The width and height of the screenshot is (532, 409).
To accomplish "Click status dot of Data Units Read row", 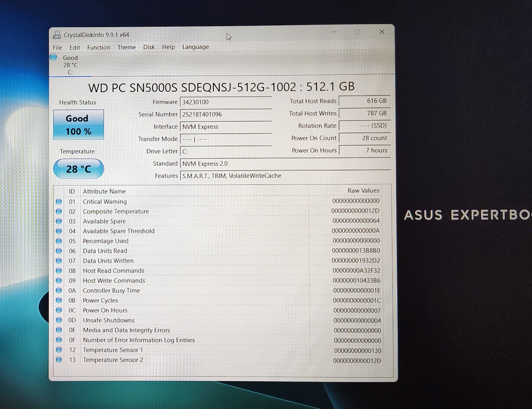I will pos(59,251).
